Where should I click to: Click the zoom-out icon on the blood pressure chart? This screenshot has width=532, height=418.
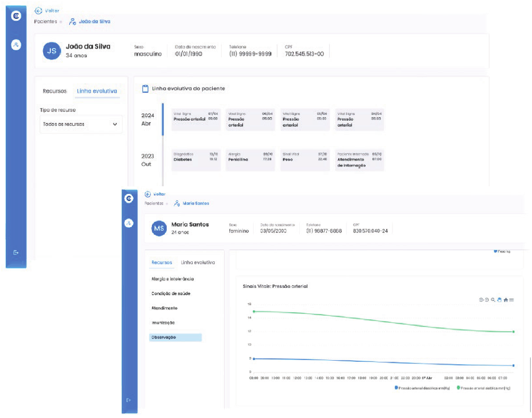[x=486, y=300]
